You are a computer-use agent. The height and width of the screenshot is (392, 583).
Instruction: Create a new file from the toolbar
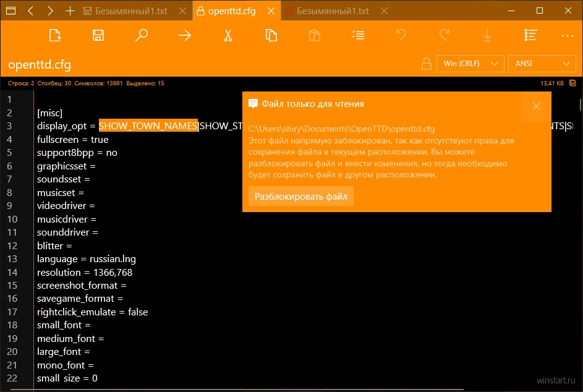point(55,35)
